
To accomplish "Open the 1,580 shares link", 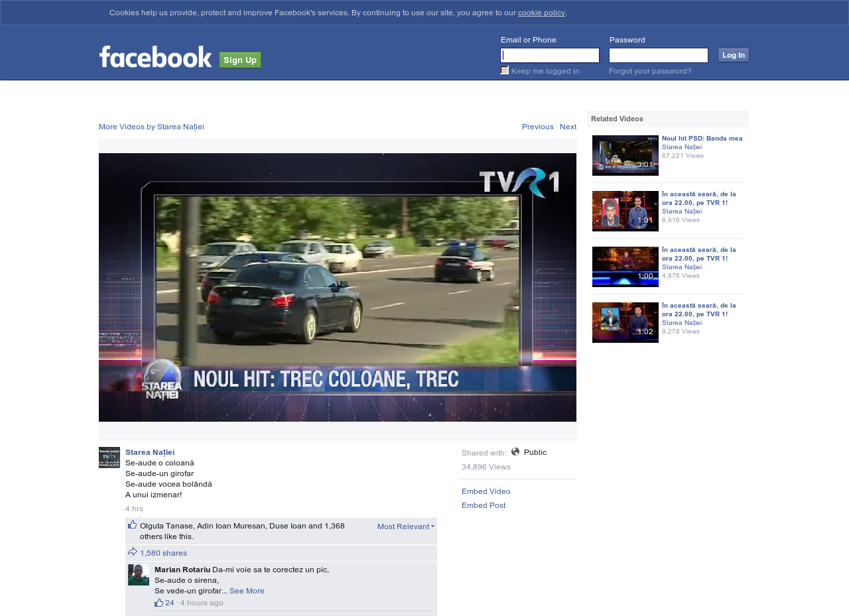I will [x=163, y=553].
